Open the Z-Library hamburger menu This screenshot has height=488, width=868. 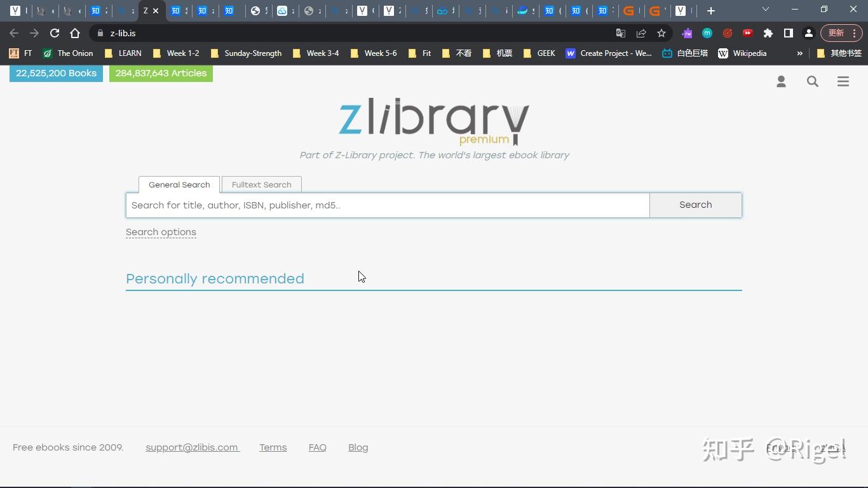(843, 81)
